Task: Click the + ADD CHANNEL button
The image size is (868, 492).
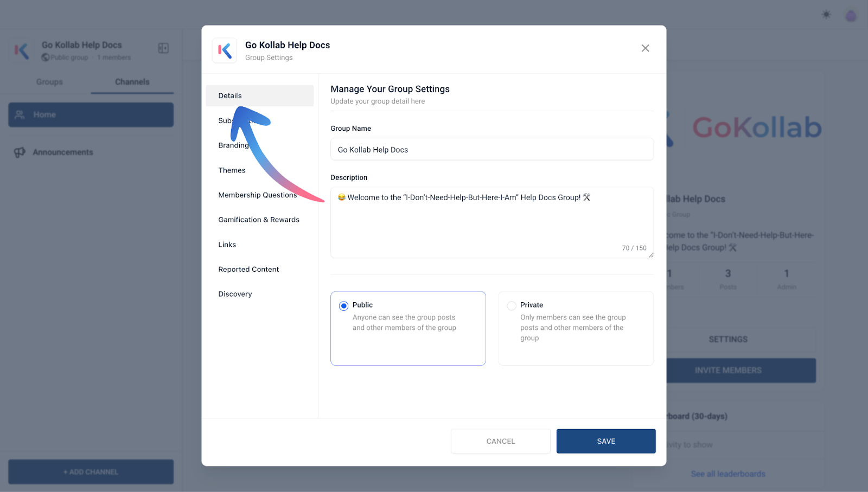Action: (x=91, y=472)
